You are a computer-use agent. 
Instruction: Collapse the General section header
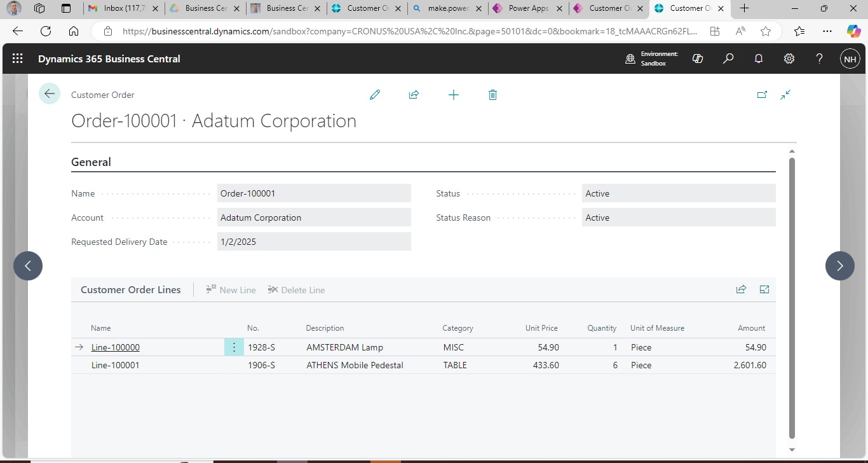(x=91, y=162)
